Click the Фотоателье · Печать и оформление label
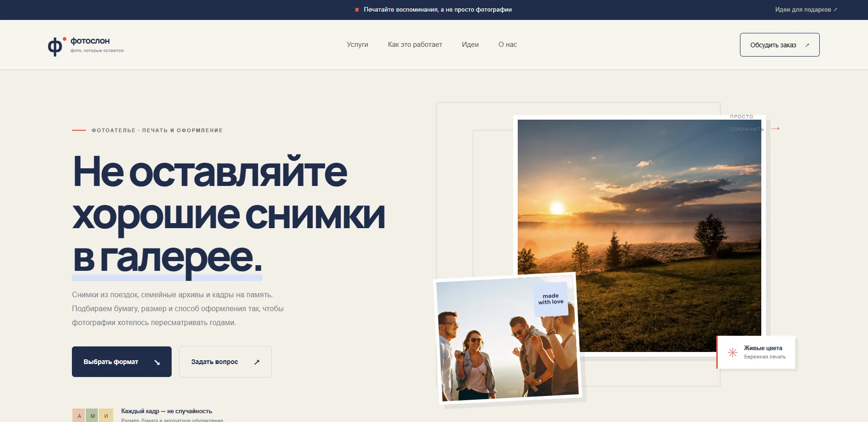This screenshot has height=422, width=868. point(157,130)
